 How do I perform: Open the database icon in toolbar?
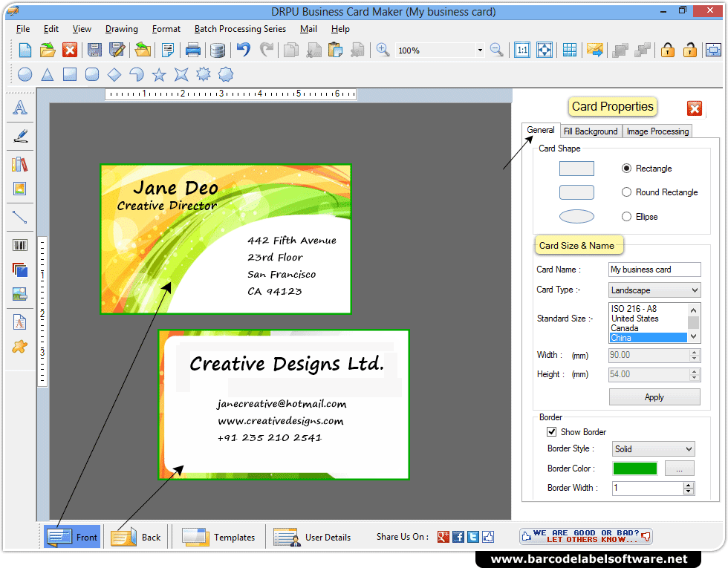tap(217, 50)
